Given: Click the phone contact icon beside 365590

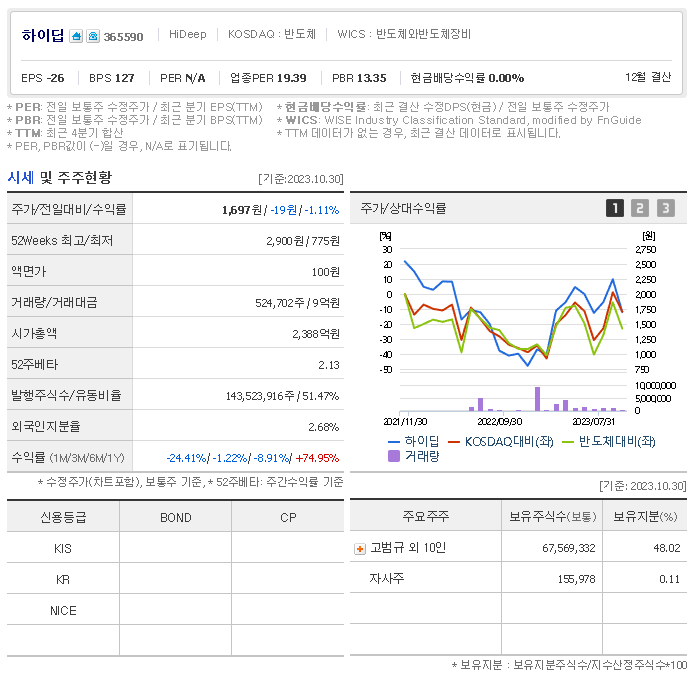Looking at the screenshot, I should 93,36.
